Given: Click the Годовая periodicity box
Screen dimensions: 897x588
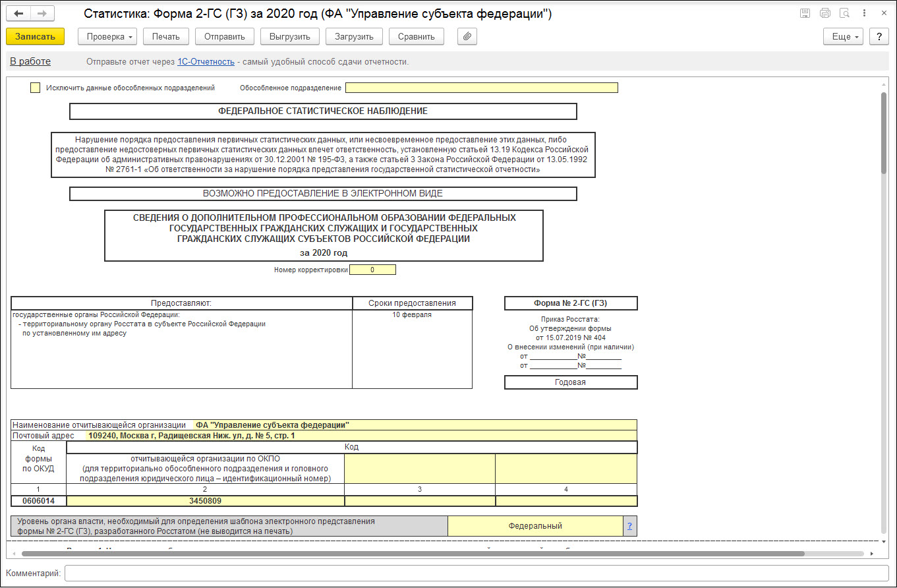Looking at the screenshot, I should [x=571, y=382].
